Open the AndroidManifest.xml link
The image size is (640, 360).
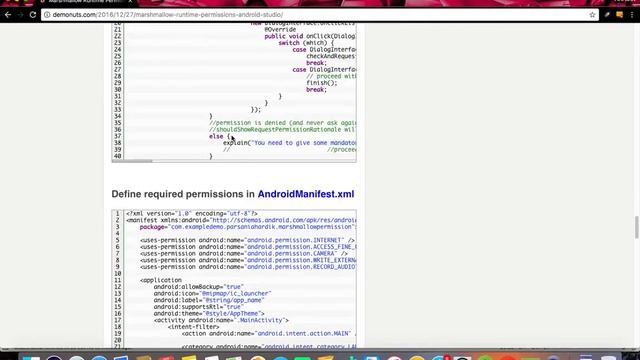[x=306, y=194]
